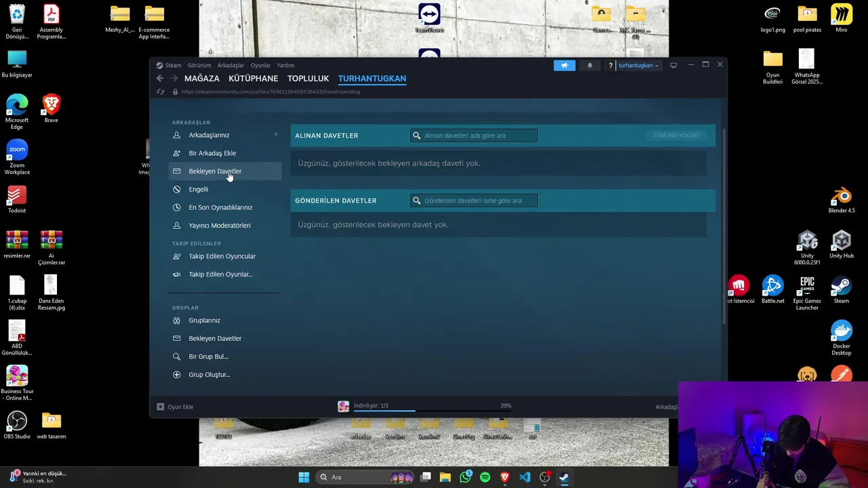The height and width of the screenshot is (488, 868).
Task: Select the Miro desktop icon
Action: [842, 18]
